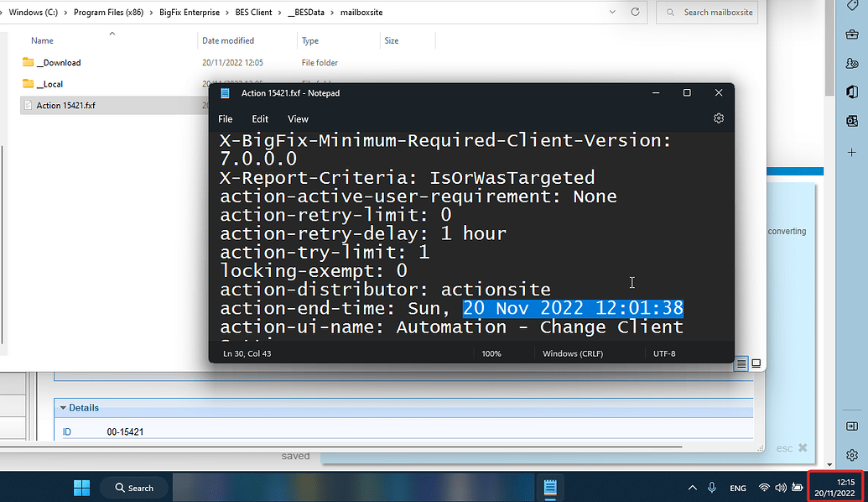The width and height of the screenshot is (868, 502).
Task: Click the 100% zoom level in Notepad status bar
Action: coord(491,353)
